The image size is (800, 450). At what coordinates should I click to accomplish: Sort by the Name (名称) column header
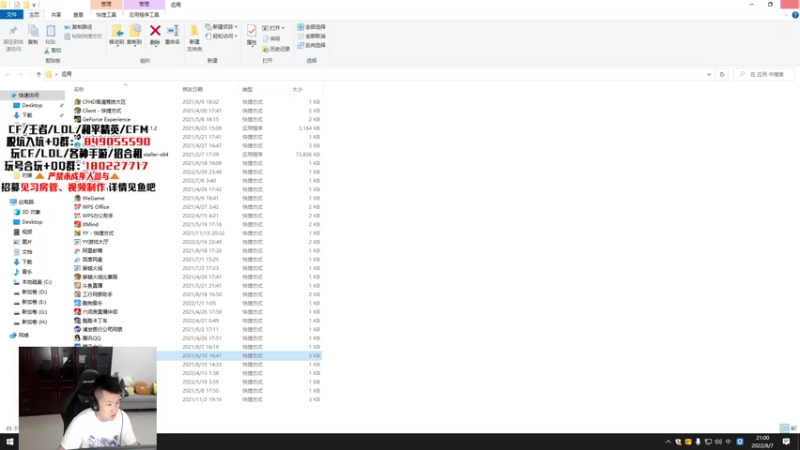(79, 89)
